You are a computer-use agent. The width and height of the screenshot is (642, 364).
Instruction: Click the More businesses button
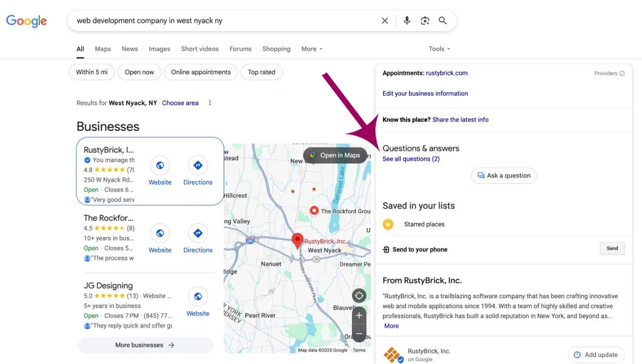[x=145, y=345]
